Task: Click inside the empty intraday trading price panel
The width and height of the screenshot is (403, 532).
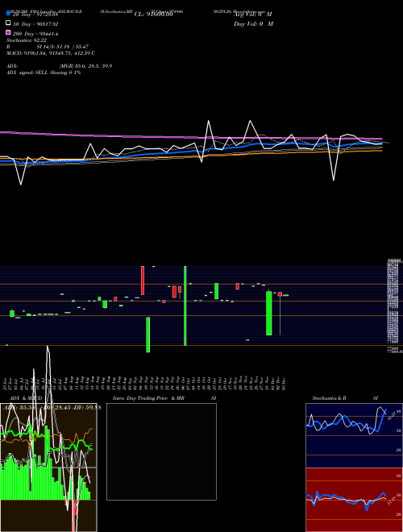Action: (161, 451)
